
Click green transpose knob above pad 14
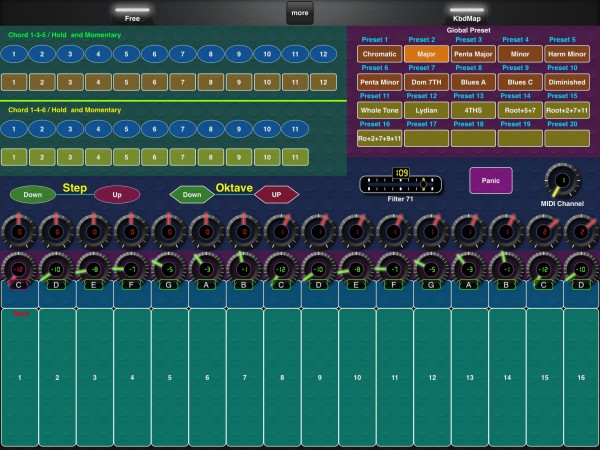[506, 269]
